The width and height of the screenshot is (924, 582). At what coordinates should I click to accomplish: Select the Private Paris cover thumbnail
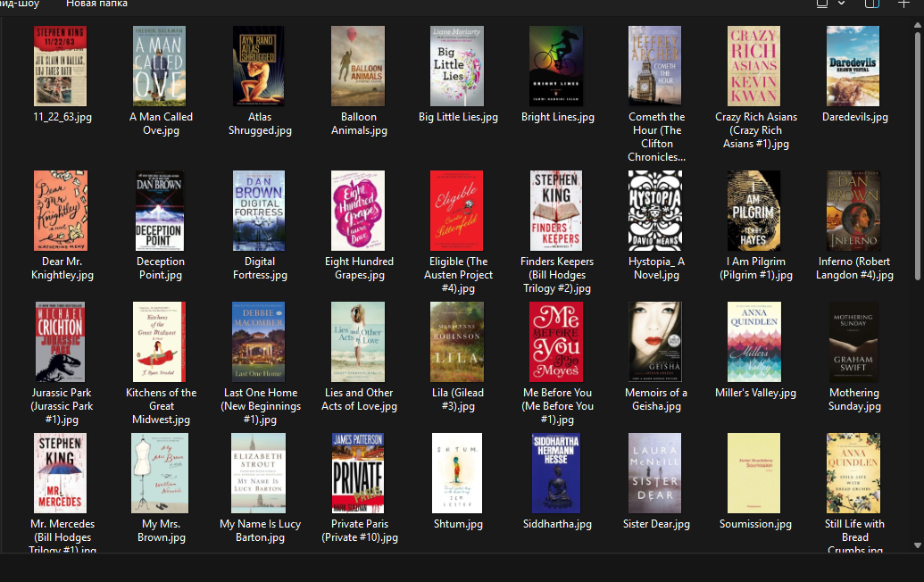click(x=358, y=473)
